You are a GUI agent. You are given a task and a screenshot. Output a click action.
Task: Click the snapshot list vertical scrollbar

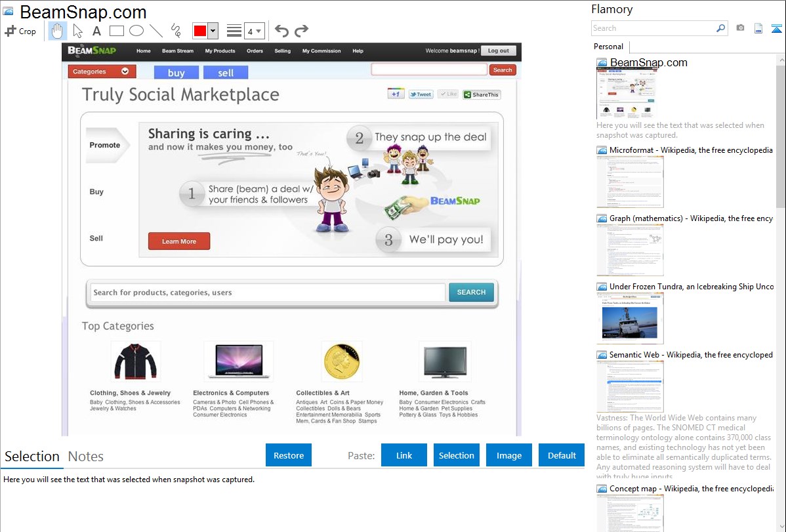click(x=781, y=135)
